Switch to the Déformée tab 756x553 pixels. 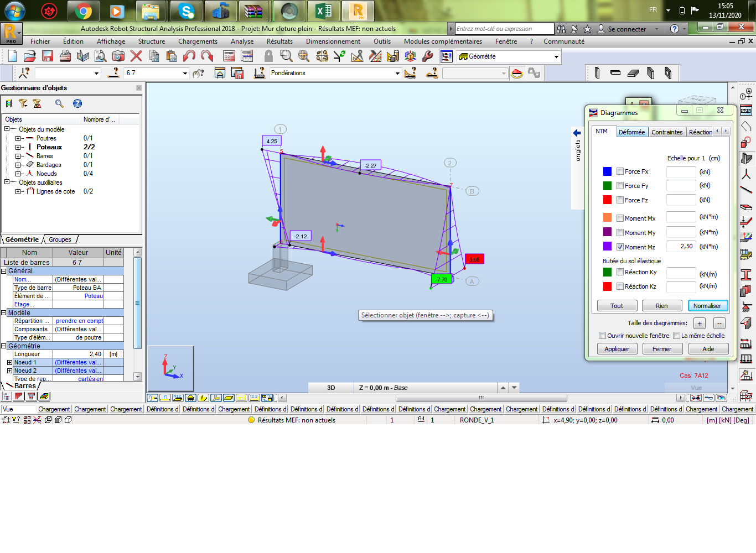tap(631, 132)
